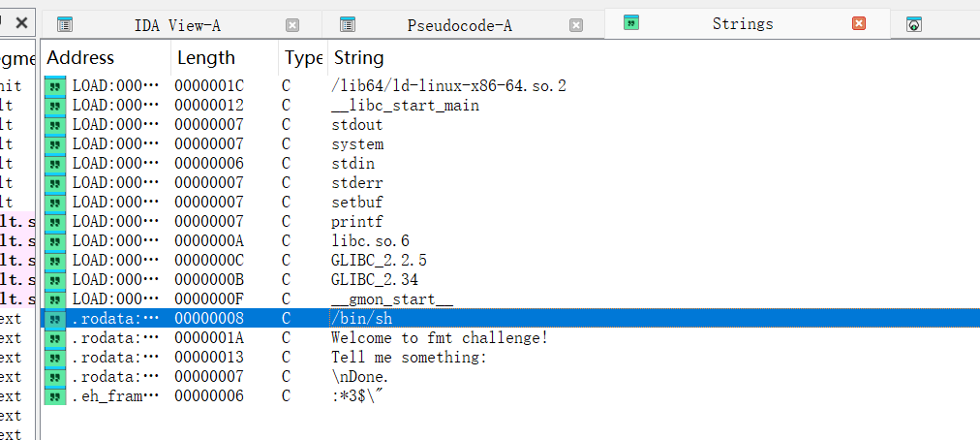Click the IDA View-A tab icon
Screen dimensions: 980x440
pyautogui.click(x=64, y=25)
